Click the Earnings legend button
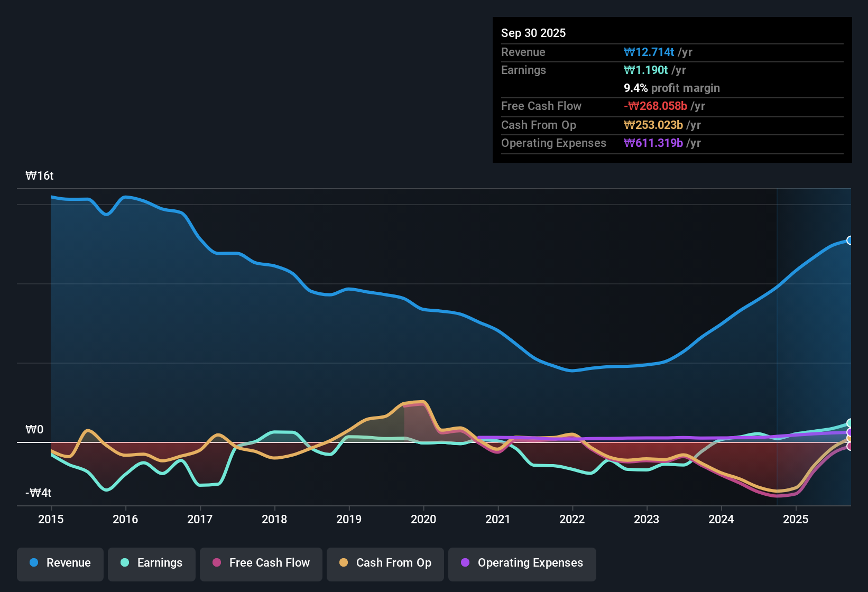868x592 pixels. pyautogui.click(x=151, y=563)
